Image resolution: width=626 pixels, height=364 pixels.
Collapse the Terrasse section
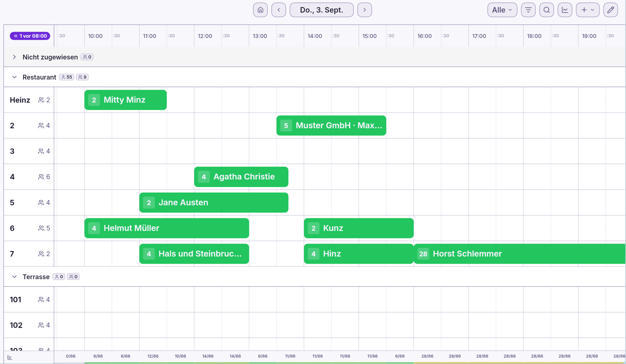click(14, 276)
